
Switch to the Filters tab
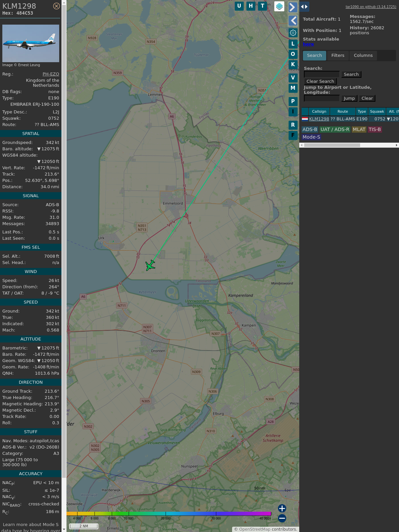338,56
